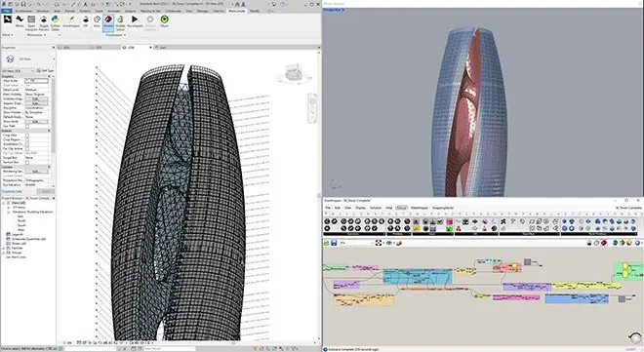Toggle the Annotation Crop checkbox
This screenshot has height=352, width=644.
tap(27, 144)
